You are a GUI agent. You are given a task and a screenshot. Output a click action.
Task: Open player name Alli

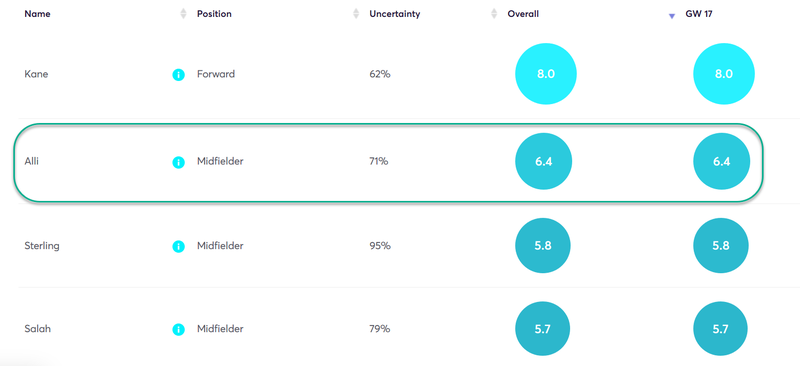point(31,161)
